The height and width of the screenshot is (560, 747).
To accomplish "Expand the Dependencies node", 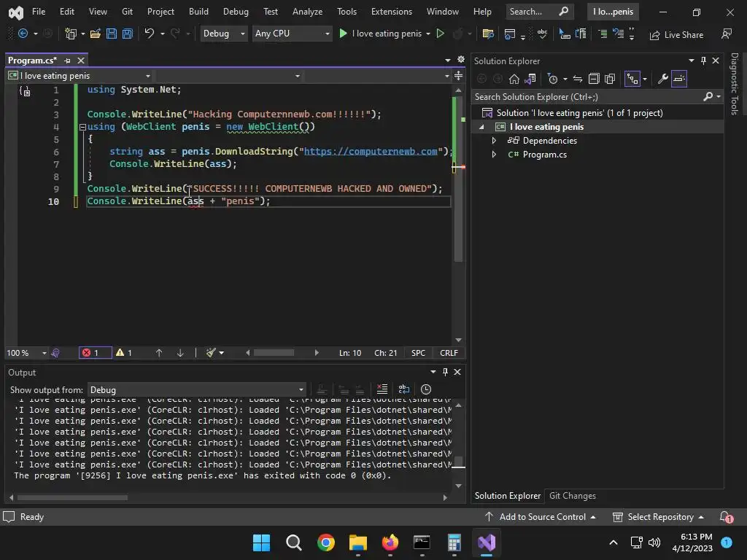I will point(494,141).
